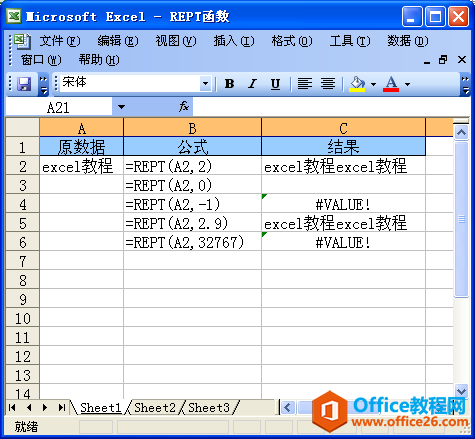This screenshot has width=475, height=439.
Task: Open fill color dropdown arrow
Action: 373,84
